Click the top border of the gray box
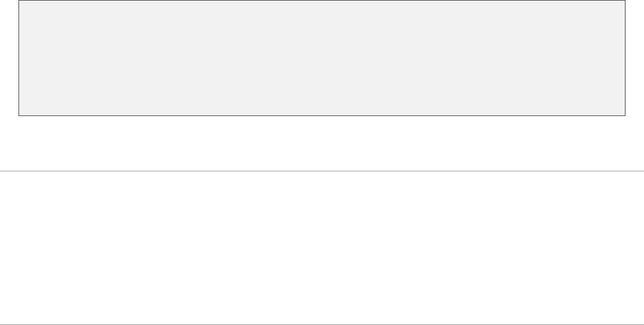Screen dimensions: 644x325 tap(321, 1)
